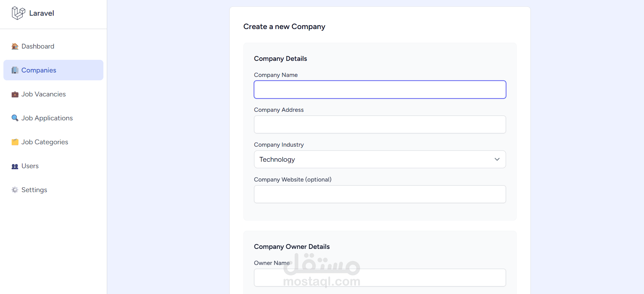Open the Users sidebar link
The image size is (644, 294).
coord(30,166)
